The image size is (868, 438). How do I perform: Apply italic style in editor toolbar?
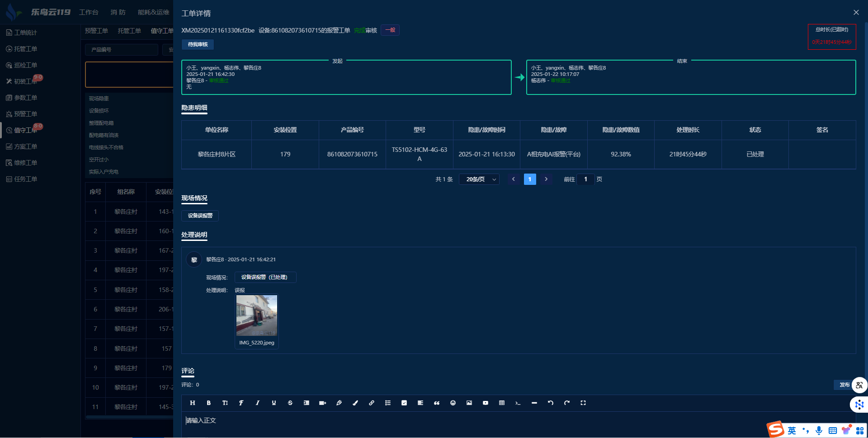click(x=257, y=403)
